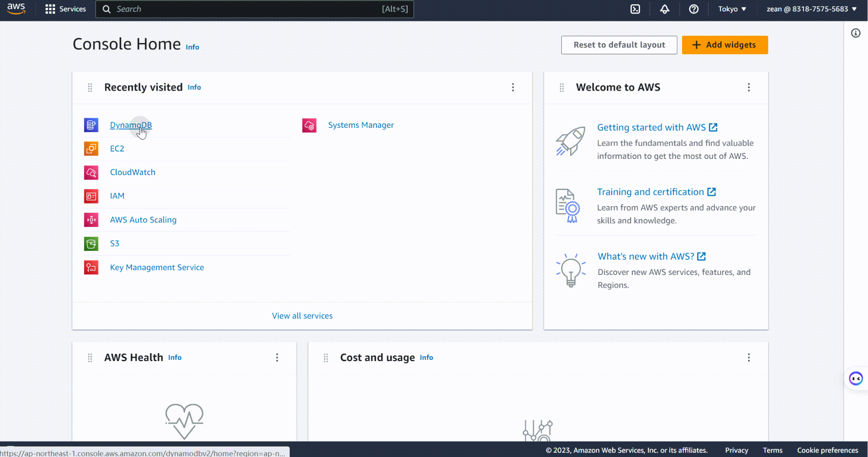Screen dimensions: 868x457
Task: Open the S3 link
Action: coord(115,243)
